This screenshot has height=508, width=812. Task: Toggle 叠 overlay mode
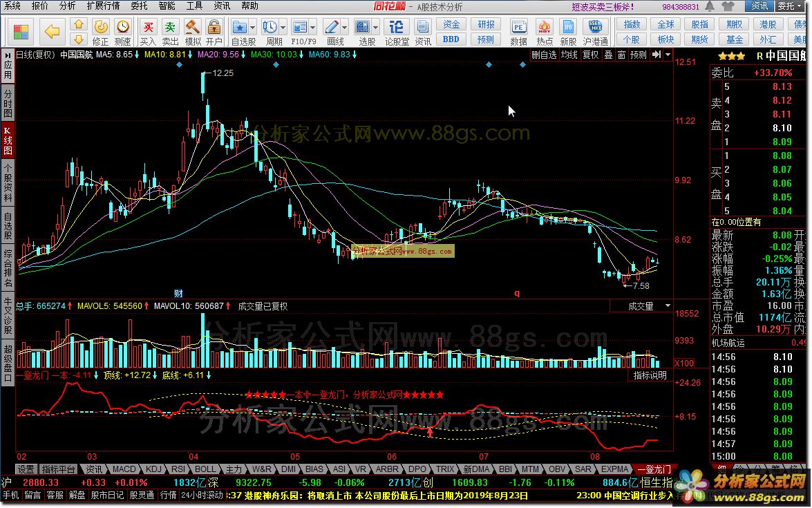point(609,55)
